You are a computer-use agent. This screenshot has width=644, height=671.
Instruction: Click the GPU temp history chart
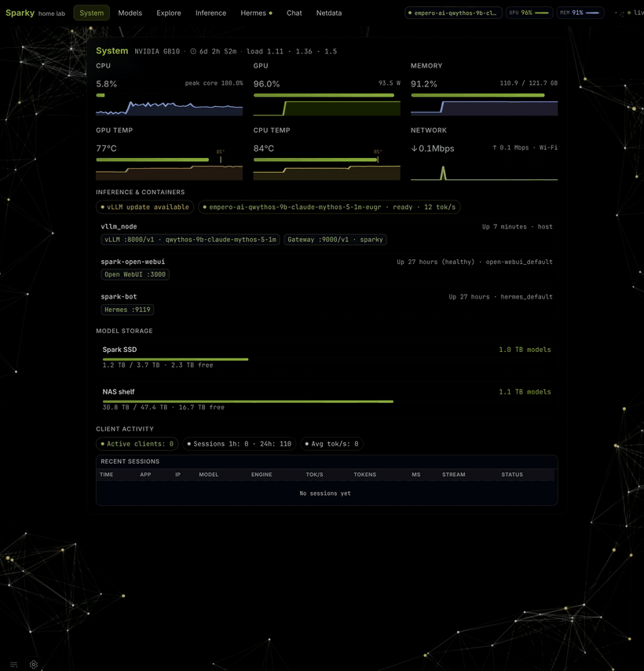tap(170, 173)
